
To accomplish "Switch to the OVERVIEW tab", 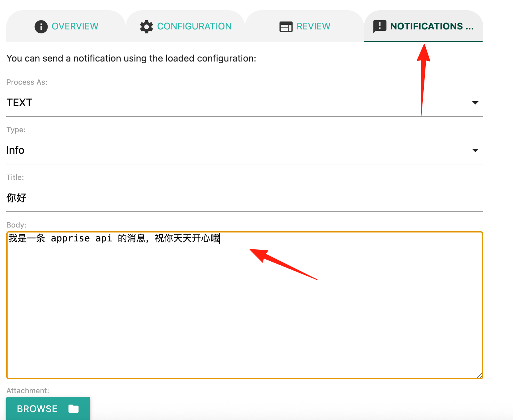I will (66, 26).
